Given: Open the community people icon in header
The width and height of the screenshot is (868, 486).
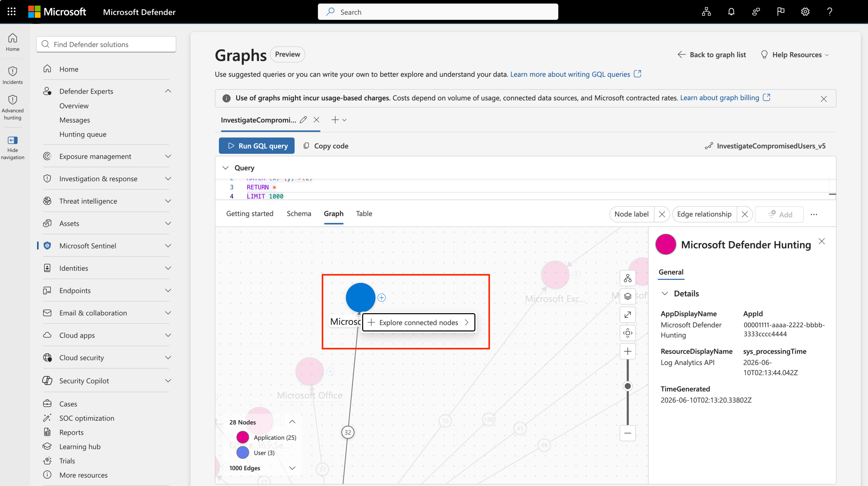Looking at the screenshot, I should click(756, 12).
